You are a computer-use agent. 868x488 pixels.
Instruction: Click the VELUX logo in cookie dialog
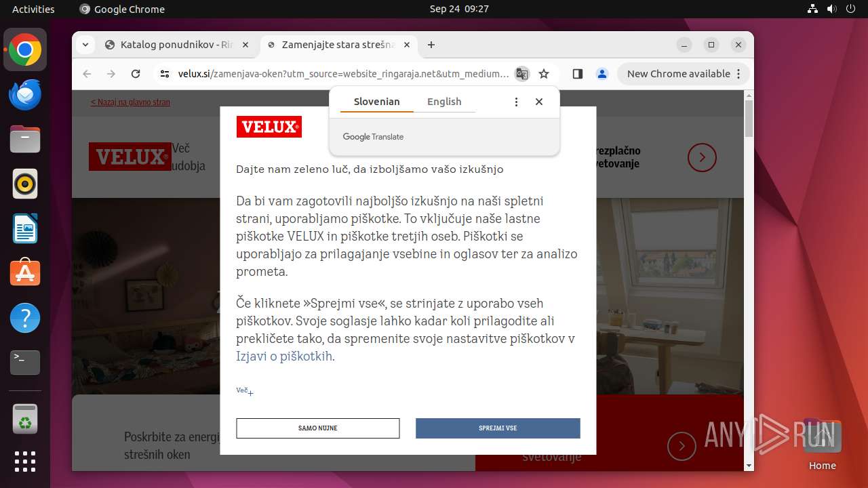pyautogui.click(x=269, y=127)
